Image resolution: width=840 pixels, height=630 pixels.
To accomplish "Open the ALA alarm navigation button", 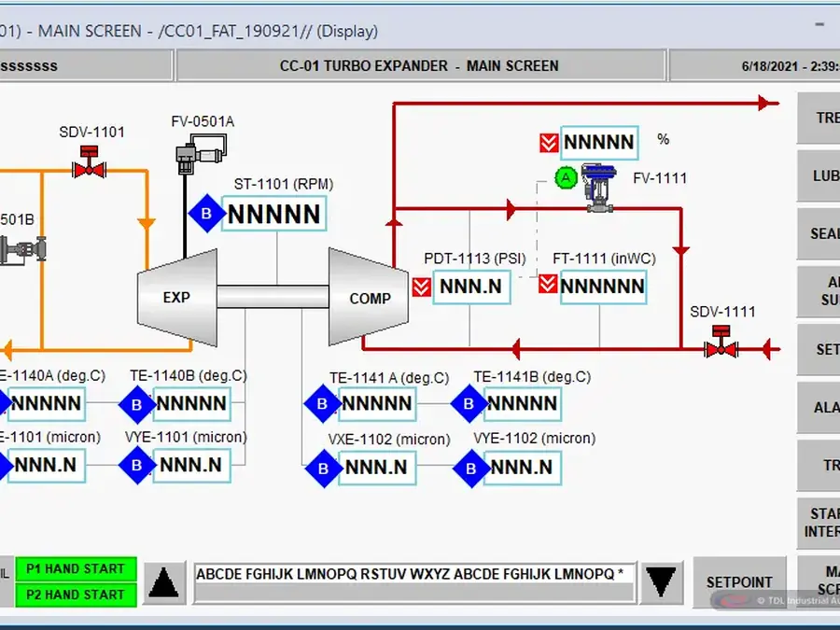I will tap(819, 407).
